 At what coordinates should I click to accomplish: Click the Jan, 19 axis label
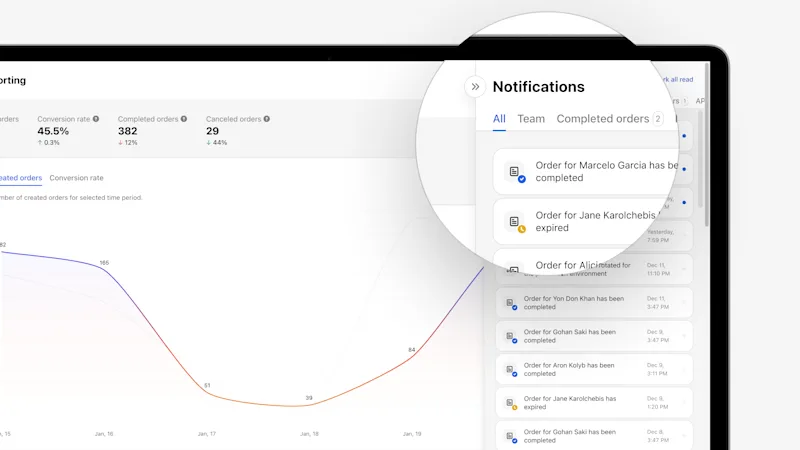click(x=412, y=434)
